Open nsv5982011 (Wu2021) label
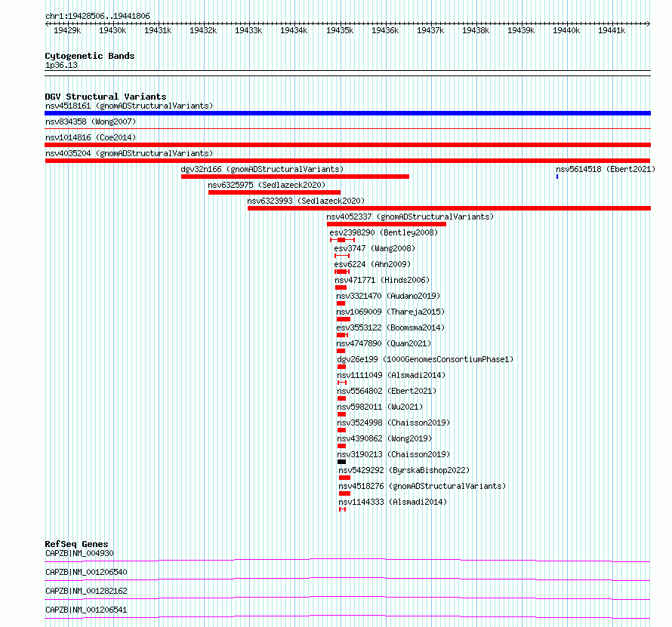672x627 pixels. tap(380, 407)
